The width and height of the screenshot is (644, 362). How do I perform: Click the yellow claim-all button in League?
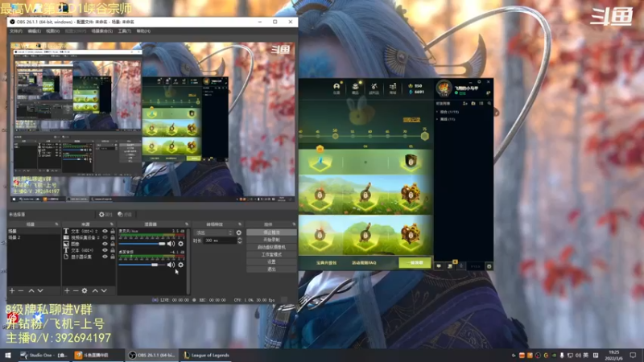tap(415, 263)
